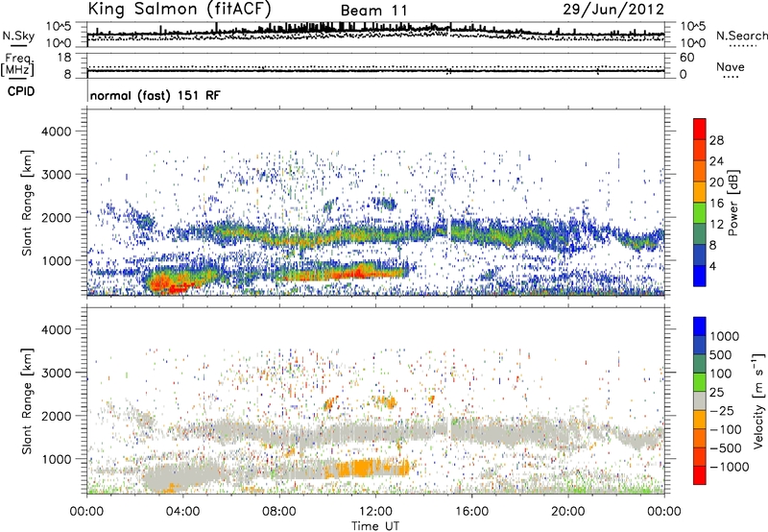768x532 pixels.
Task: Click the '20:00' time axis label
Action: (x=567, y=512)
